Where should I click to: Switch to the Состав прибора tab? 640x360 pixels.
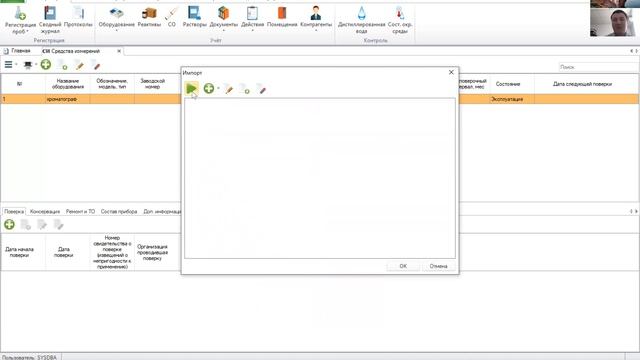(x=119, y=211)
